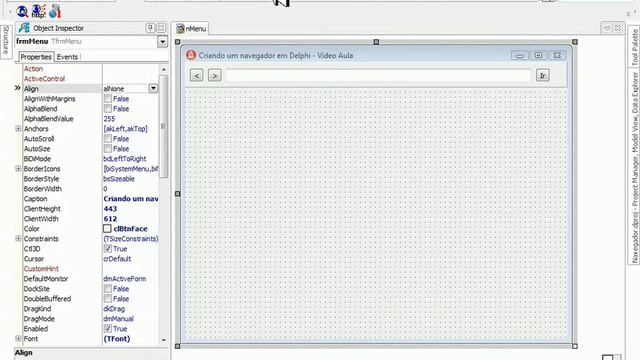Toggle the DockSite checkbox

pyautogui.click(x=108, y=289)
